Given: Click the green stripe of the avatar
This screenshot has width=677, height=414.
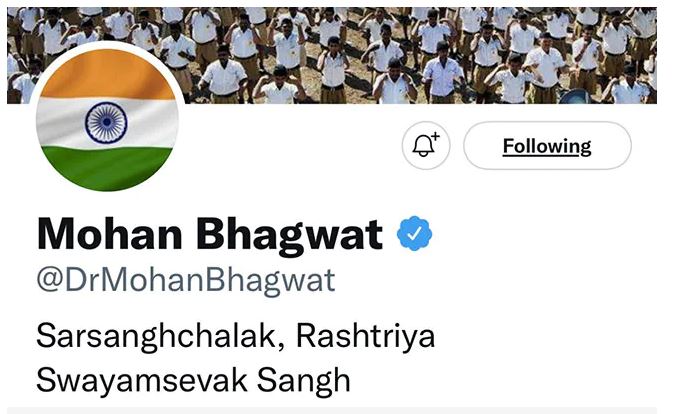Looking at the screenshot, I should [107, 167].
